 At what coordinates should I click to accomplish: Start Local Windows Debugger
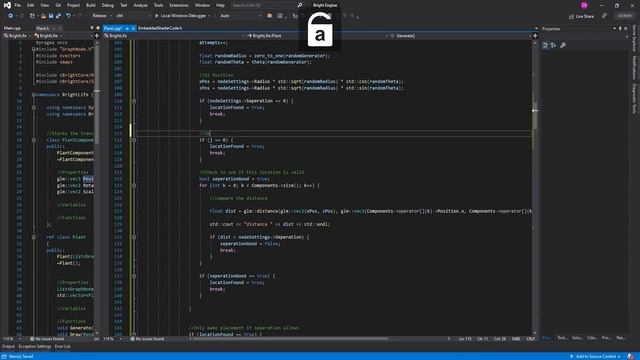coord(180,16)
